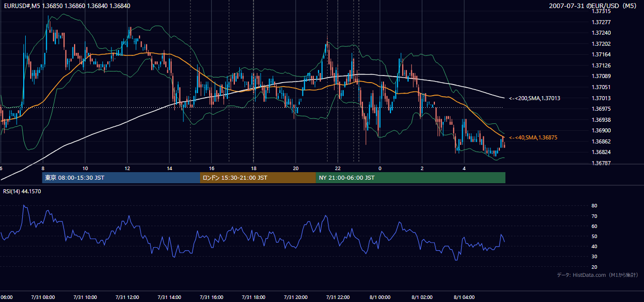Click the '8/1 00:00' time axis label
The height and width of the screenshot is (302, 644).
[380, 297]
